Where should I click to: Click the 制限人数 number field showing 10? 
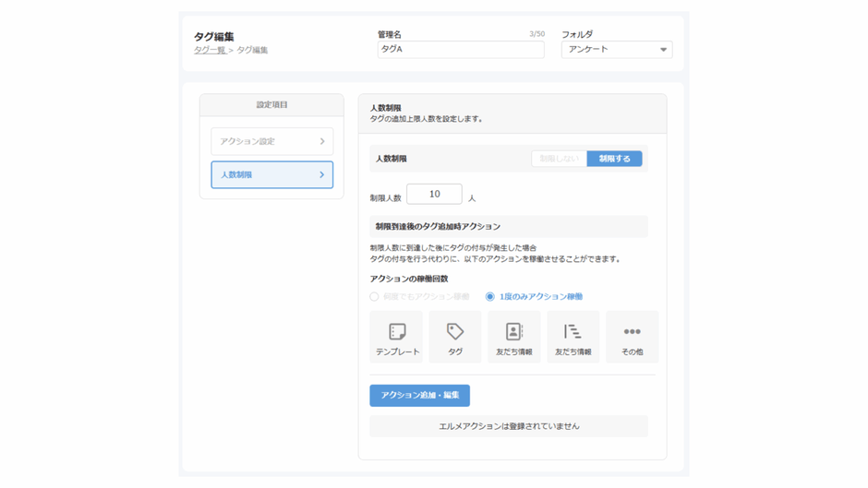tap(434, 195)
